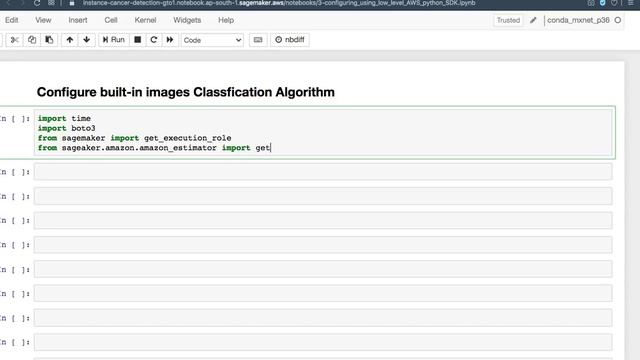The height and width of the screenshot is (360, 640).
Task: Click the 'import time' code line
Action: [64, 118]
